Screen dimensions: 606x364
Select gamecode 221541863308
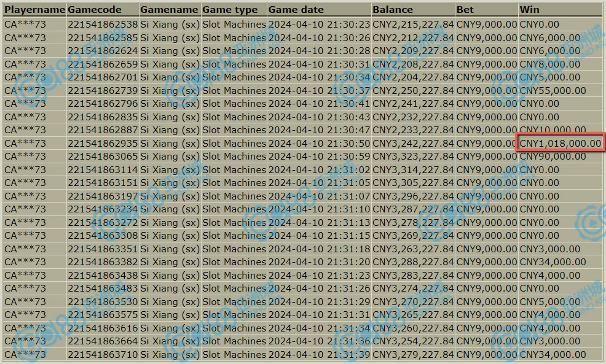point(103,236)
